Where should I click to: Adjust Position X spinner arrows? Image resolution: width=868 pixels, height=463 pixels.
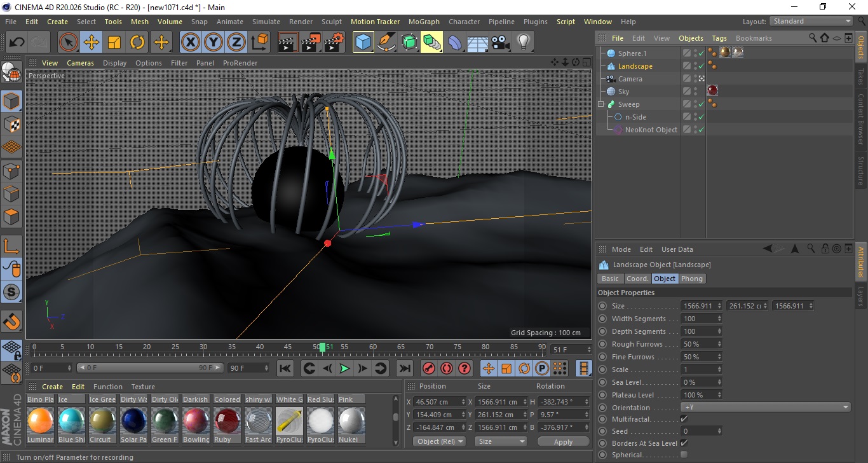pos(463,402)
